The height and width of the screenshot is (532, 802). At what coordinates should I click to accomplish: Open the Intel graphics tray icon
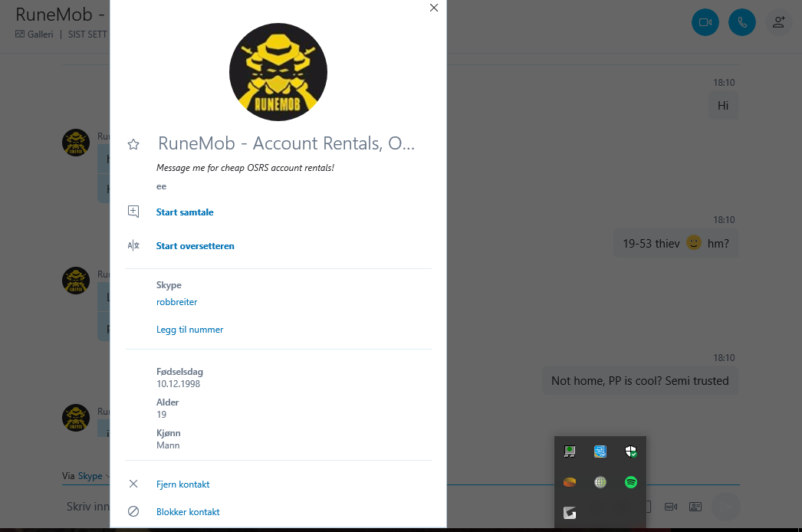click(600, 452)
